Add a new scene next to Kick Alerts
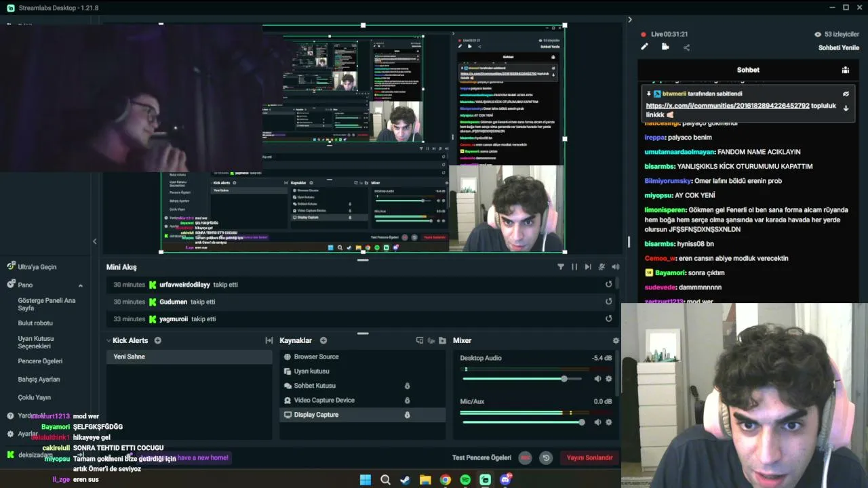 158,340
